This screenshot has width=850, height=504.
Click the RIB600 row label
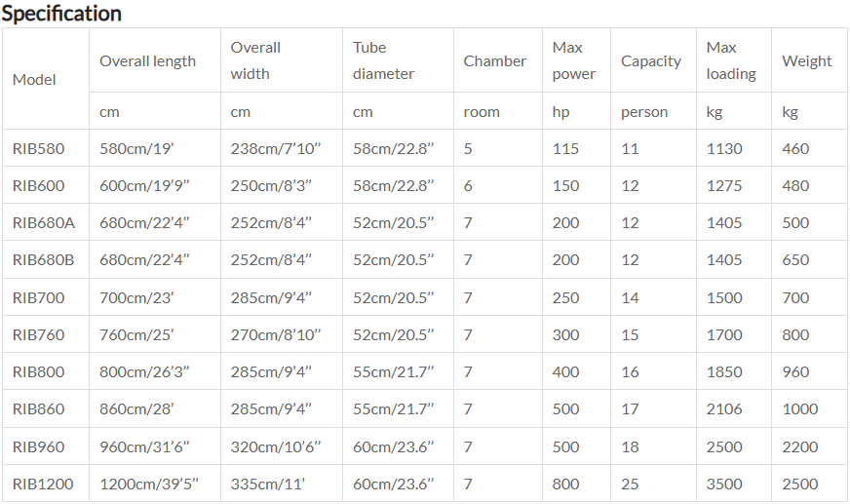point(38,185)
